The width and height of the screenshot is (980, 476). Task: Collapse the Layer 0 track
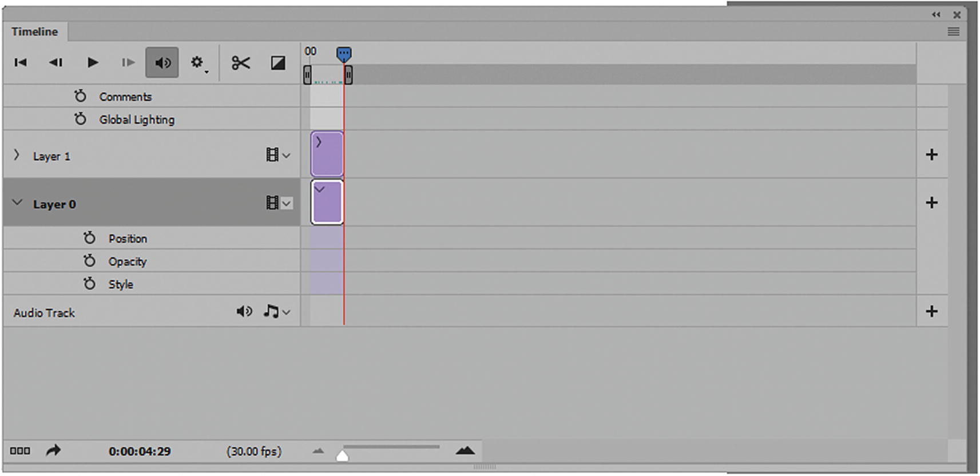tap(17, 203)
